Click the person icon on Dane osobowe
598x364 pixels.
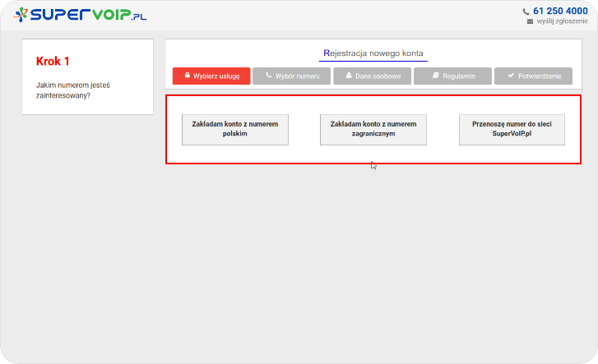[x=349, y=76]
